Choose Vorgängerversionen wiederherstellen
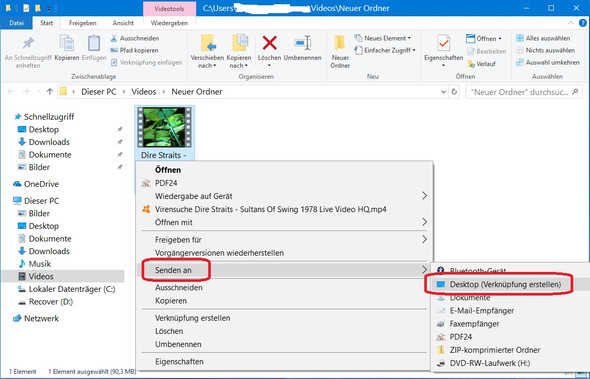Viewport: 590px width, 379px height. pos(219,253)
